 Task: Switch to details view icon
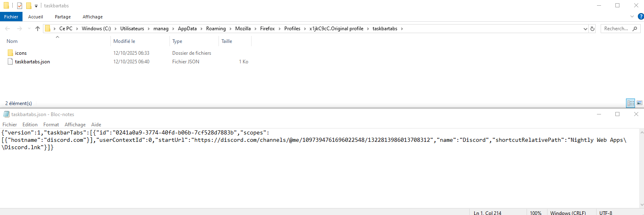pos(630,103)
